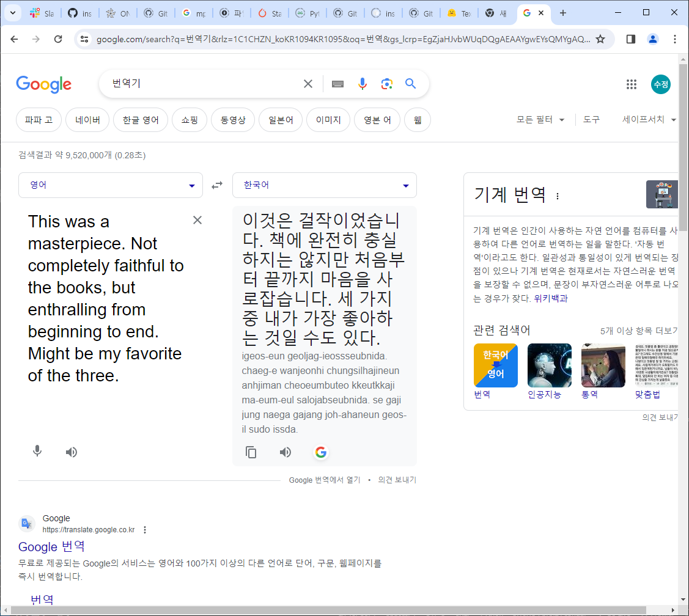This screenshot has height=616, width=689.
Task: Select the 한글 영어 filter chip
Action: [x=141, y=120]
